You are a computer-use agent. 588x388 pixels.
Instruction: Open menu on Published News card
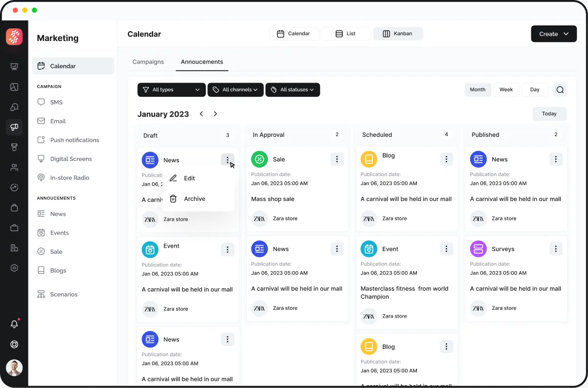(556, 159)
